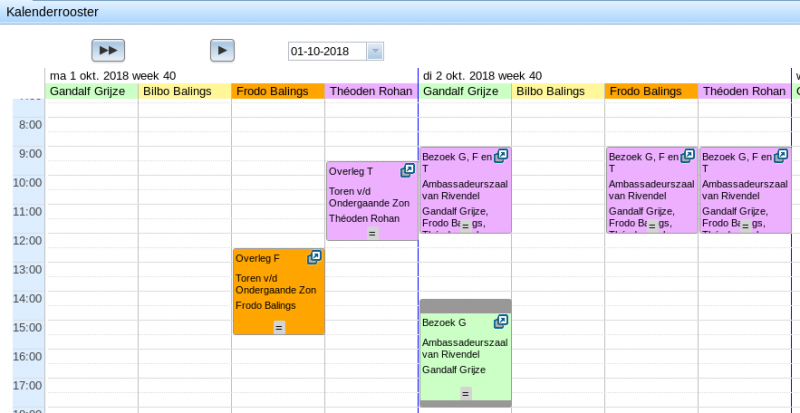The height and width of the screenshot is (413, 800).
Task: Click the di 2 okt. 2018 week 40 header
Action: (x=483, y=76)
